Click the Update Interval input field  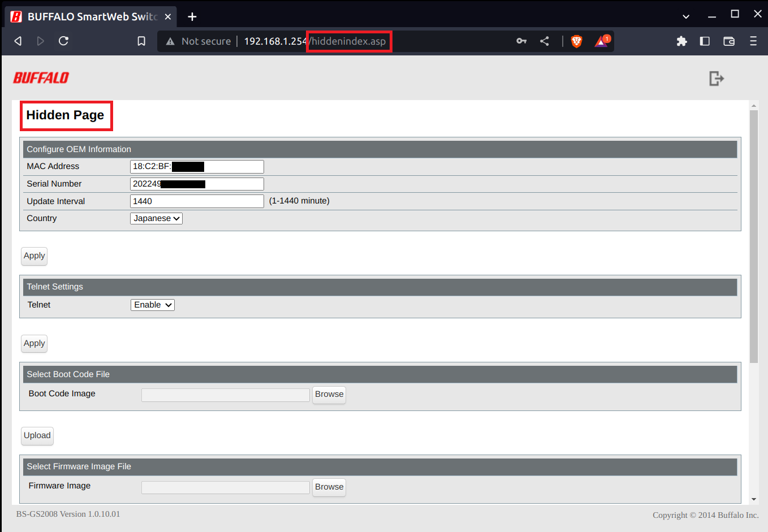point(197,201)
